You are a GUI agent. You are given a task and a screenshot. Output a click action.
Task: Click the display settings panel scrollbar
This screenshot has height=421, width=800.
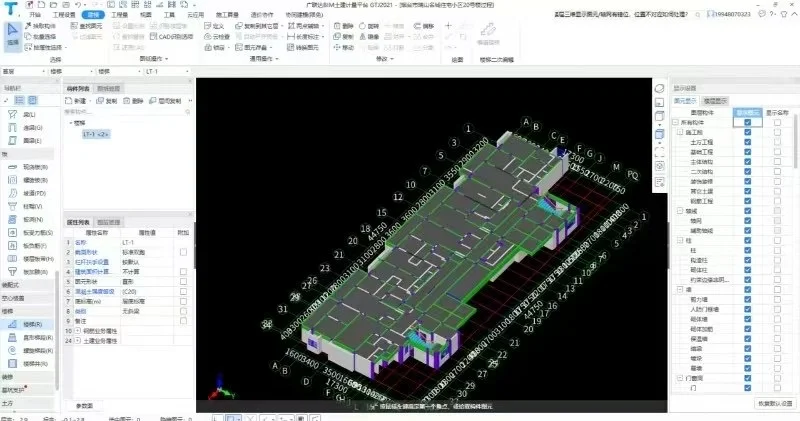click(796, 141)
